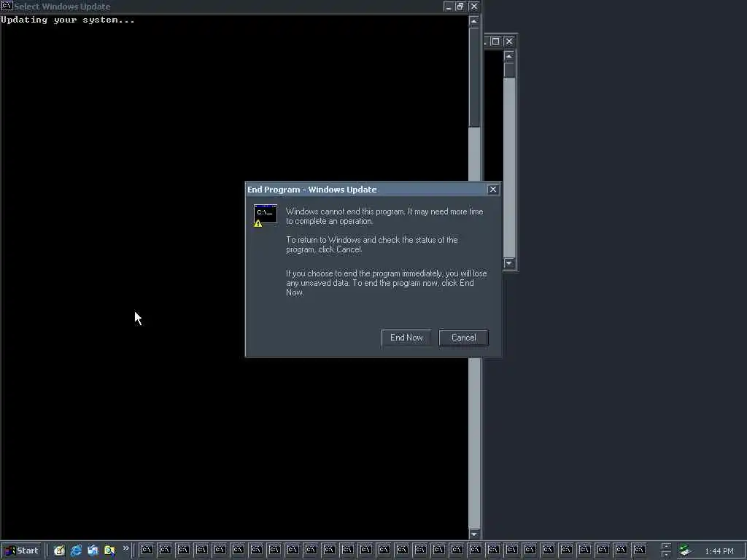
Task: Click the first quick launch icon beside Start
Action: pos(59,551)
